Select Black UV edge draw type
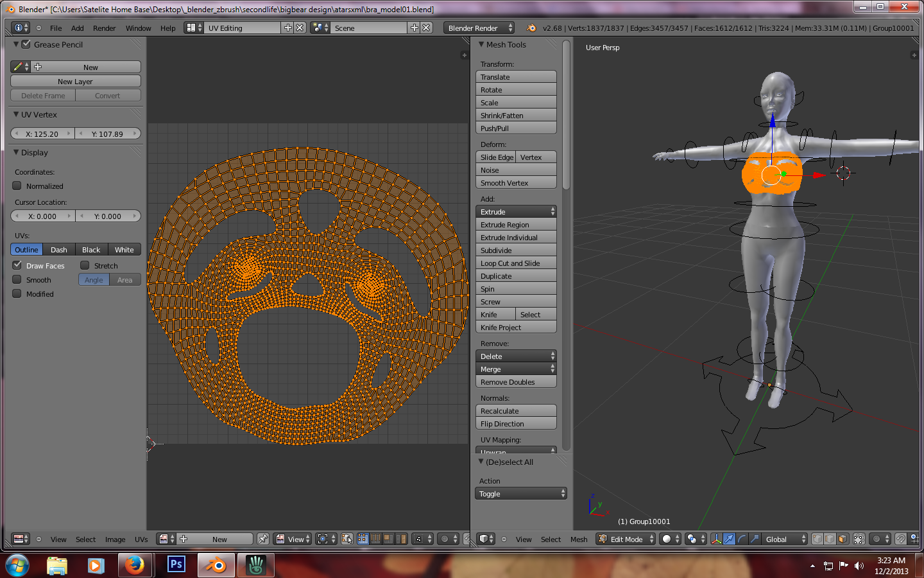Viewport: 924px width, 578px height. click(91, 249)
